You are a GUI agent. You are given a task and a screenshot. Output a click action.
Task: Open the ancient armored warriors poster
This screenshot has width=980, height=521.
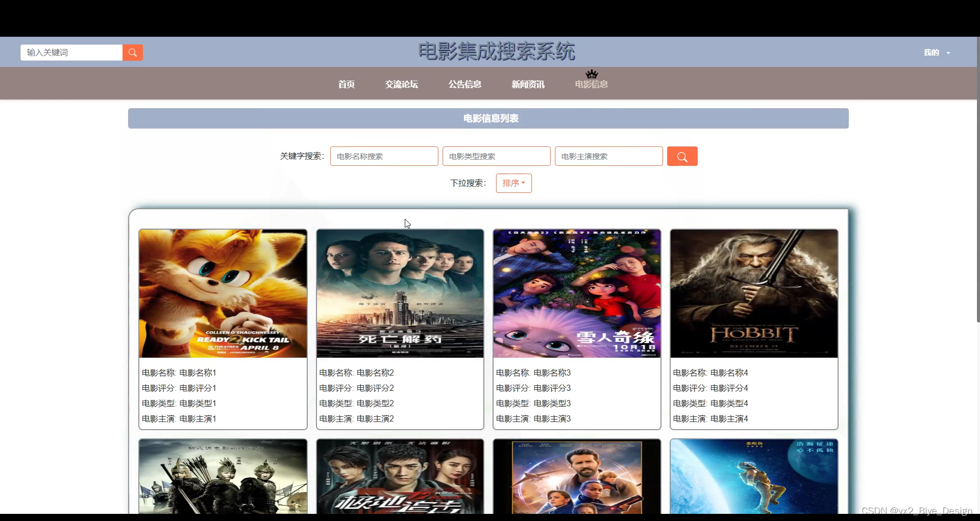(223, 477)
